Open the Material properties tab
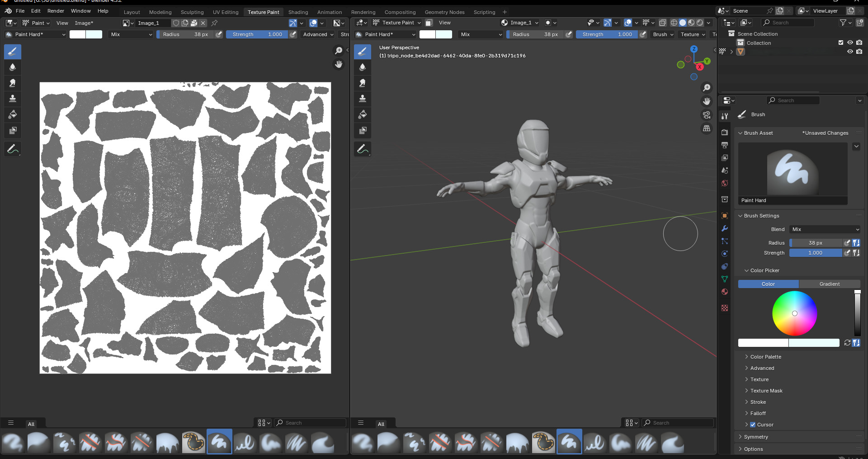The height and width of the screenshot is (459, 868). 725,292
